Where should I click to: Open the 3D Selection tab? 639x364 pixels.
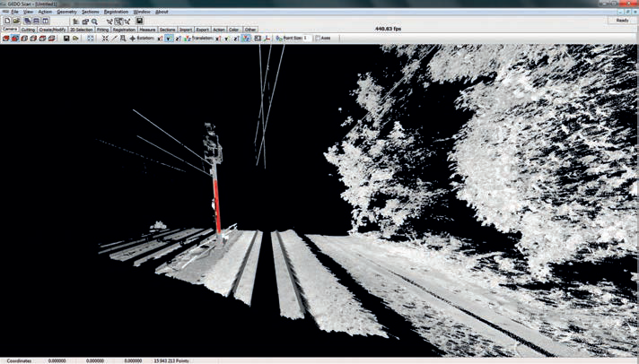tap(82, 30)
